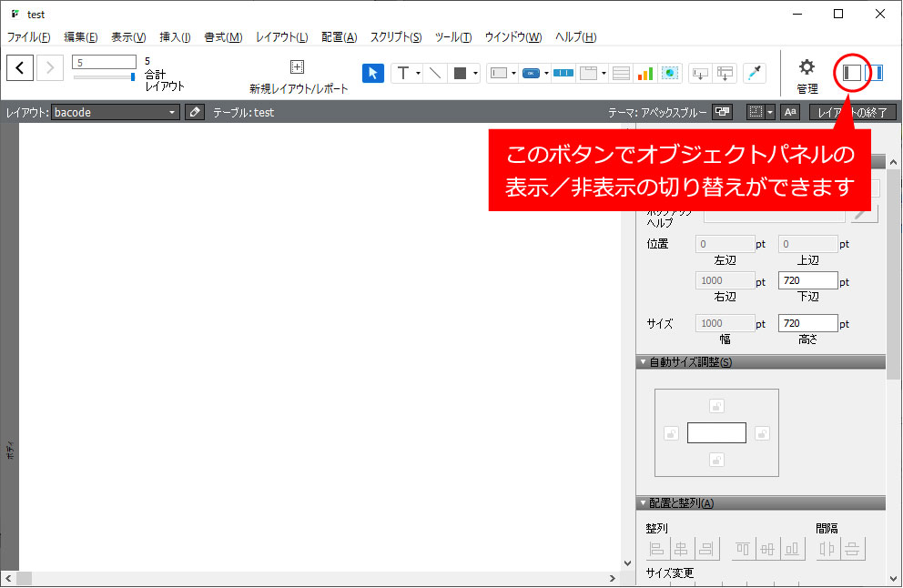Toggle the right Inspector panel button
This screenshot has width=903, height=588.
874,73
